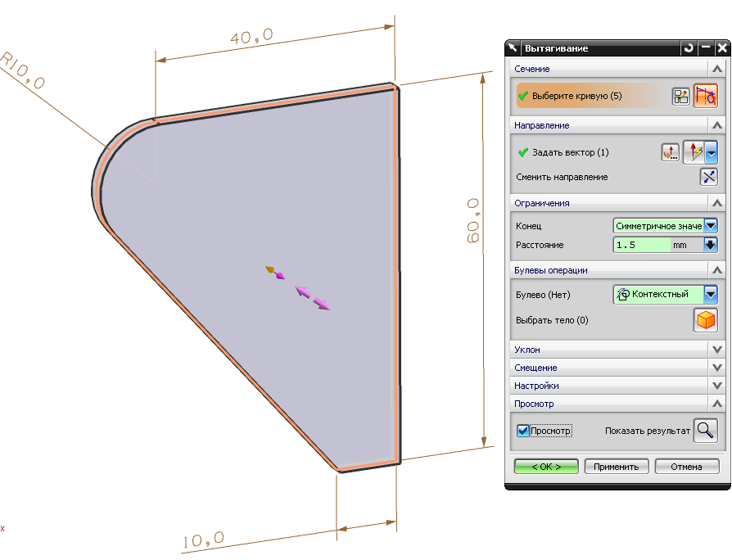Click the show result magnifier icon
This screenshot has width=732, height=560.
[x=706, y=431]
